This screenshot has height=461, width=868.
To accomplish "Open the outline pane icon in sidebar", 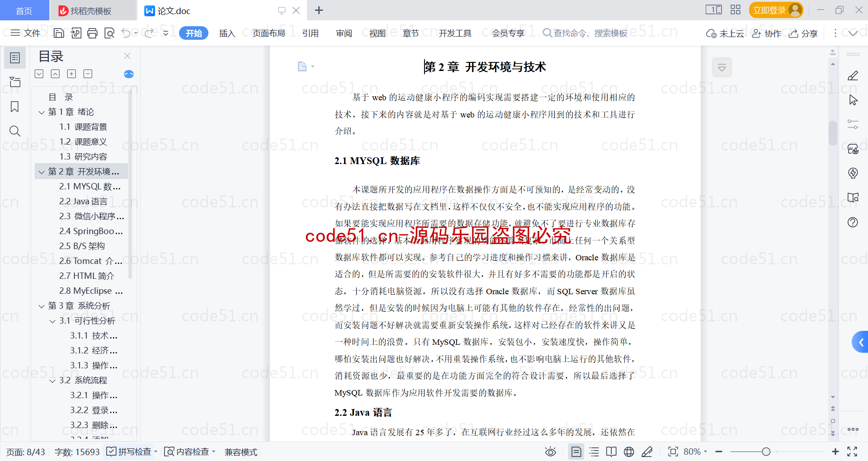I will [x=15, y=58].
